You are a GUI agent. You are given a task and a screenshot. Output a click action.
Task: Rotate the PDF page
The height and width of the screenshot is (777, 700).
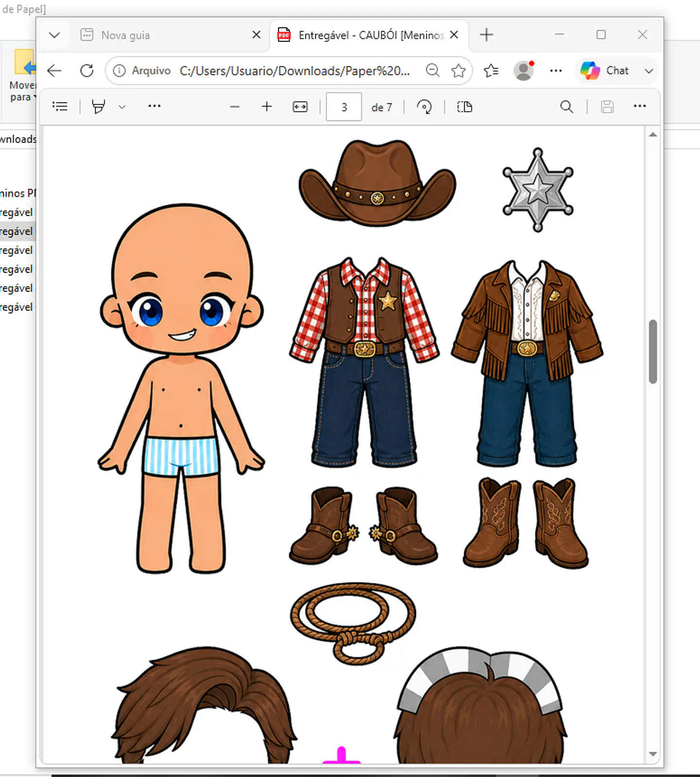click(424, 106)
